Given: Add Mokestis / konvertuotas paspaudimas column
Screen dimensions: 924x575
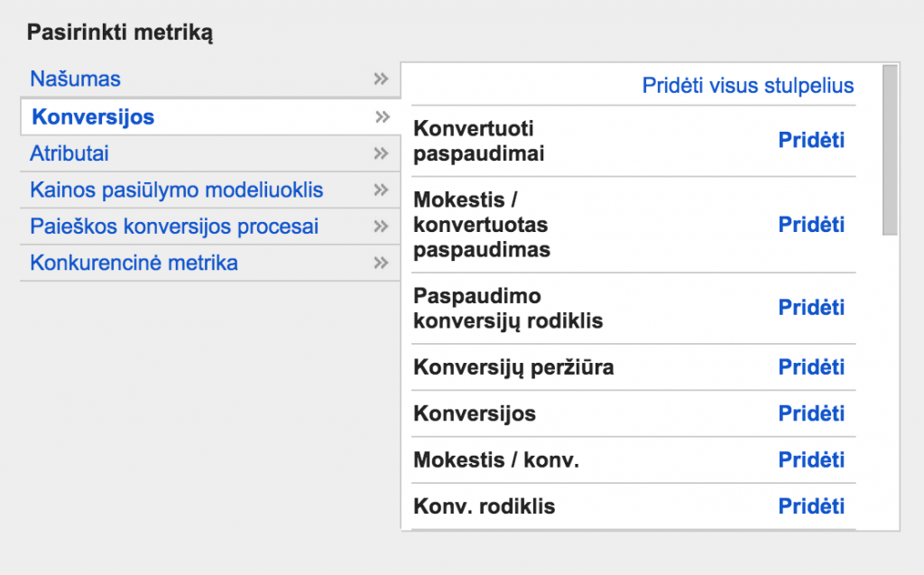Looking at the screenshot, I should pyautogui.click(x=811, y=225).
